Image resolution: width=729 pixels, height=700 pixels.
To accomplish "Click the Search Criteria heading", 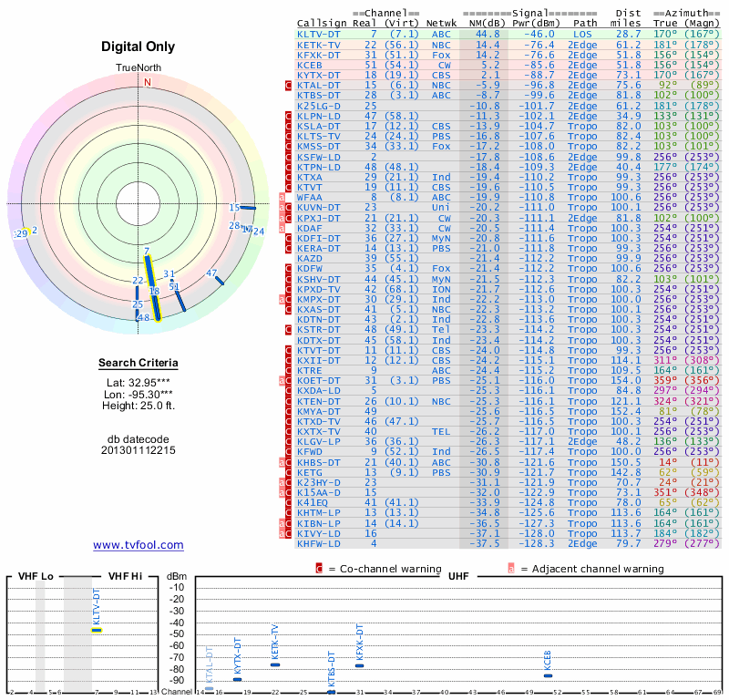I will (138, 365).
